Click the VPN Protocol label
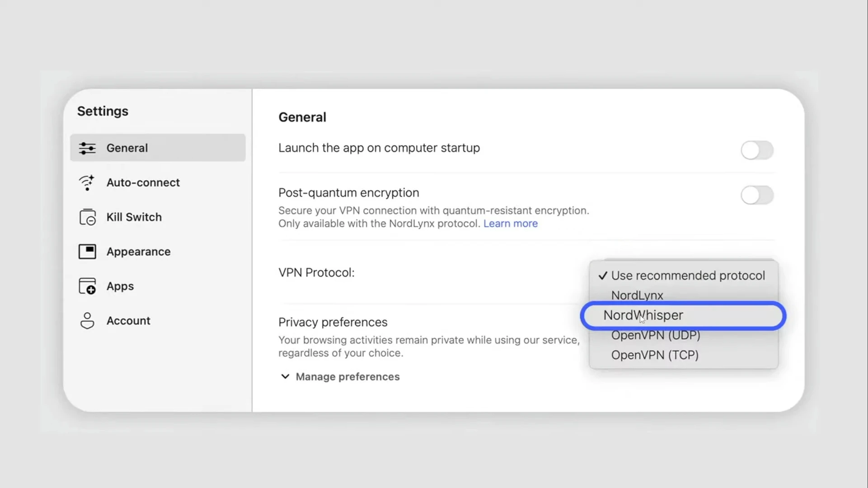The height and width of the screenshot is (488, 868). click(316, 273)
